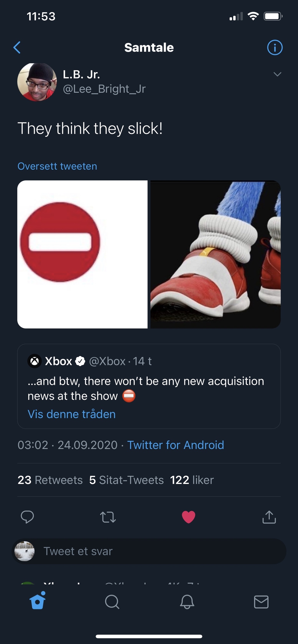Open L.B. Jr. profile picture

click(37, 82)
